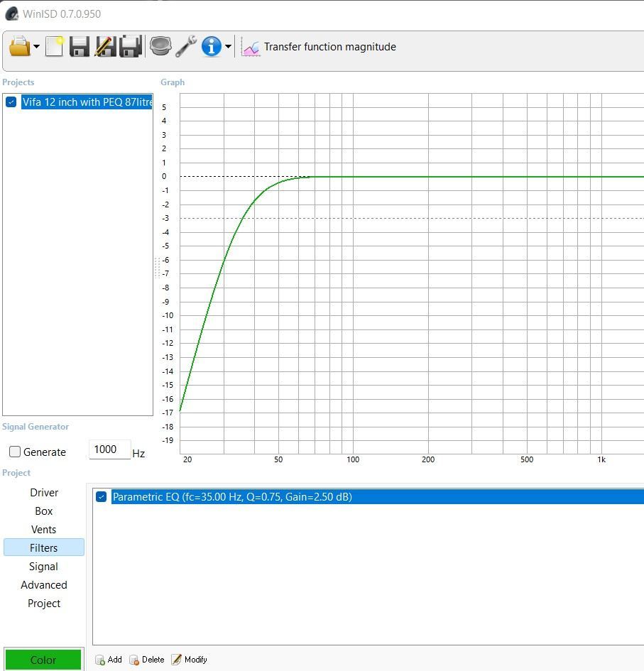The width and height of the screenshot is (644, 671).
Task: Modify the selected filter
Action: coord(189,660)
